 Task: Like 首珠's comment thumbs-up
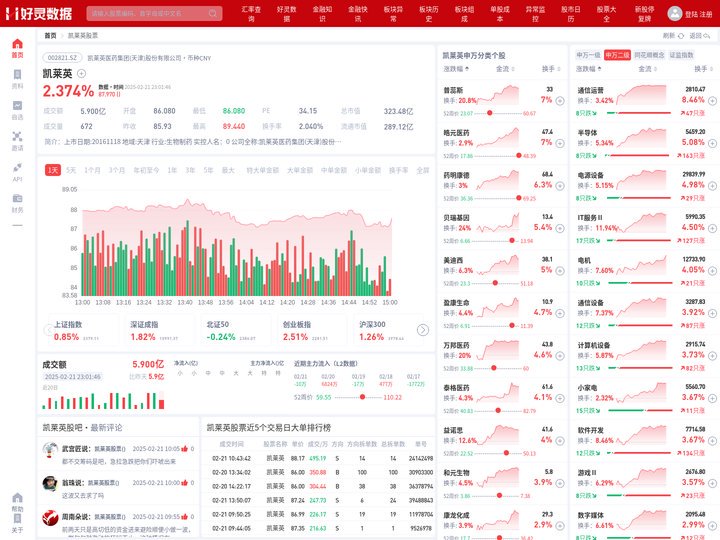(185, 483)
